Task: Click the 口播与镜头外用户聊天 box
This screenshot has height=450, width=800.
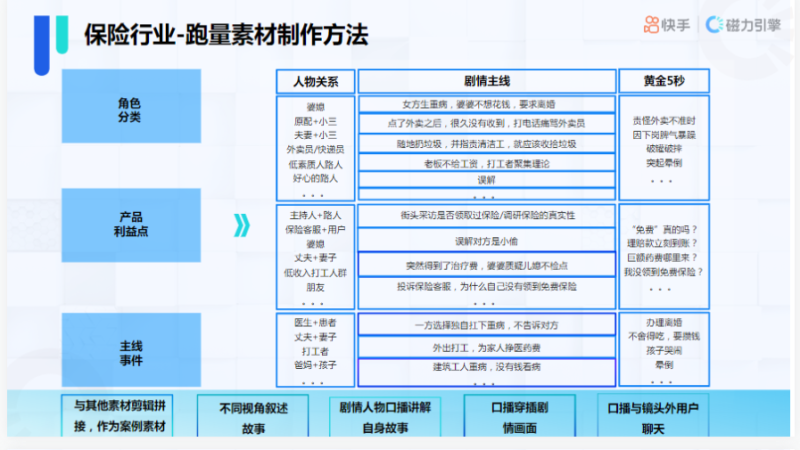Action: tap(653, 415)
